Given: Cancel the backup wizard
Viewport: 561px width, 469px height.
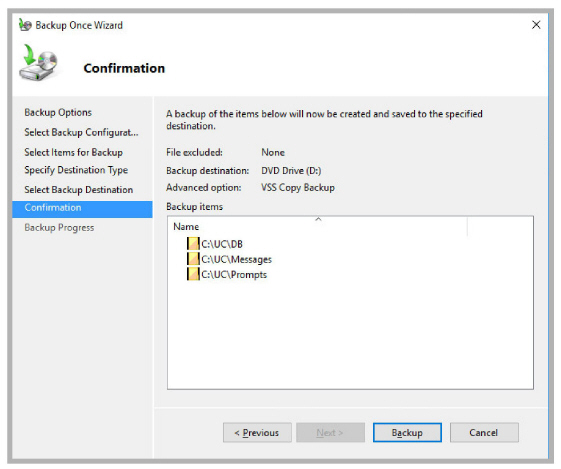Looking at the screenshot, I should [x=484, y=433].
